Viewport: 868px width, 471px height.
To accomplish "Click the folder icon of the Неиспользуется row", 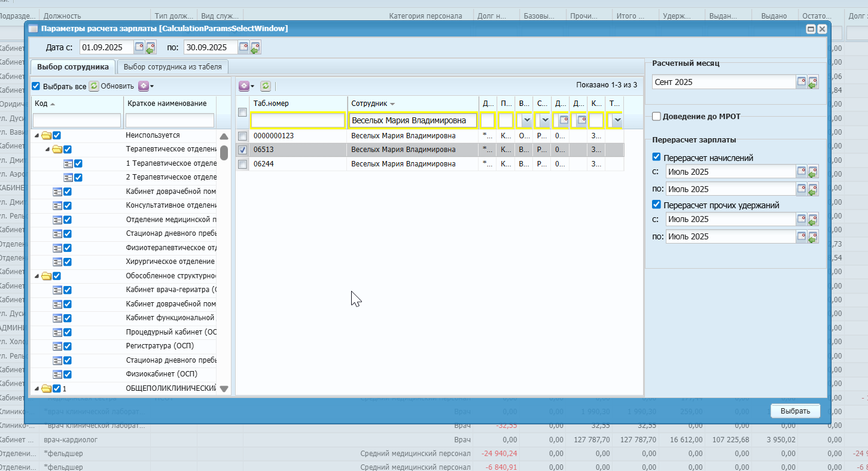I will pos(46,135).
